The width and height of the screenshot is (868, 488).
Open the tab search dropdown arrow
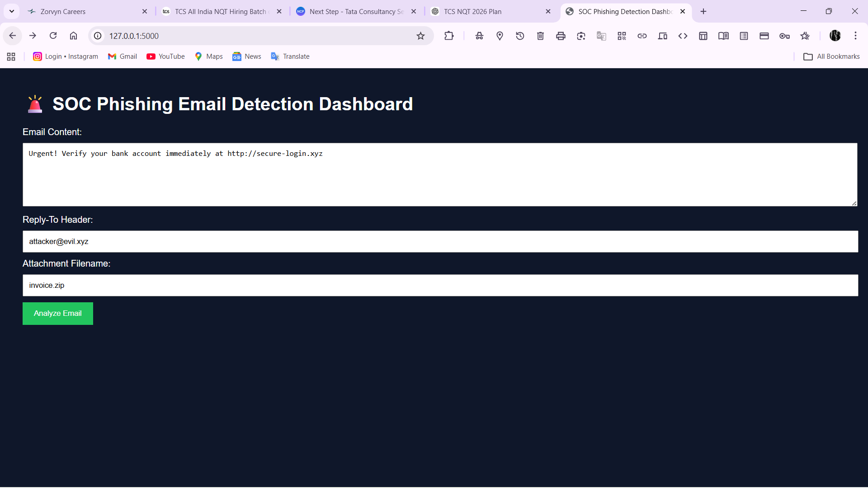(x=12, y=11)
